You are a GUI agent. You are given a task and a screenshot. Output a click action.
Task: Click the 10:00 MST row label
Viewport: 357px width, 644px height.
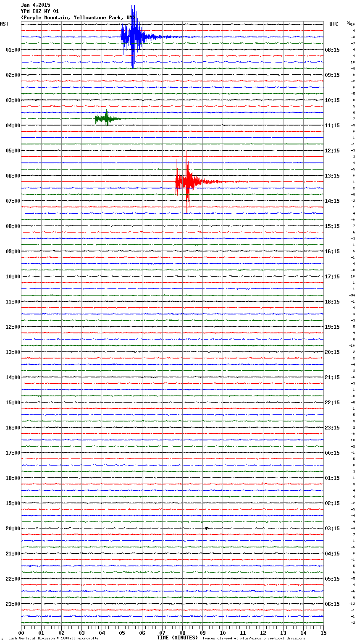pos(13,276)
